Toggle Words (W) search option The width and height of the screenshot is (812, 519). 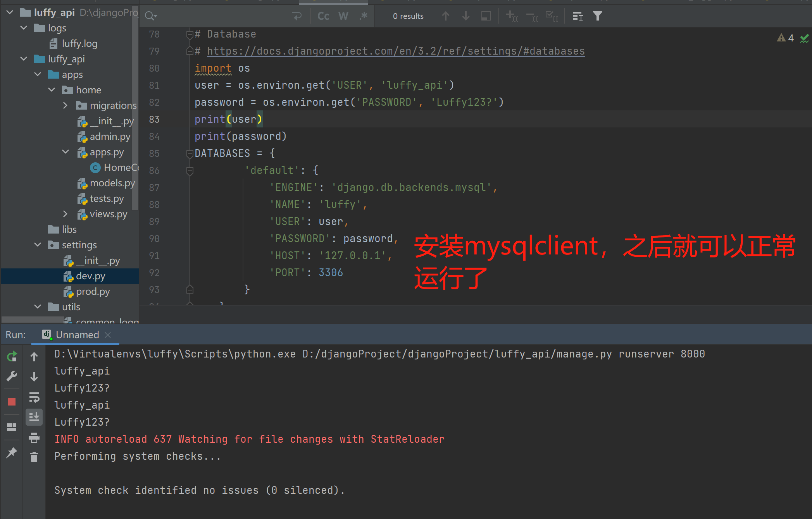click(x=343, y=16)
